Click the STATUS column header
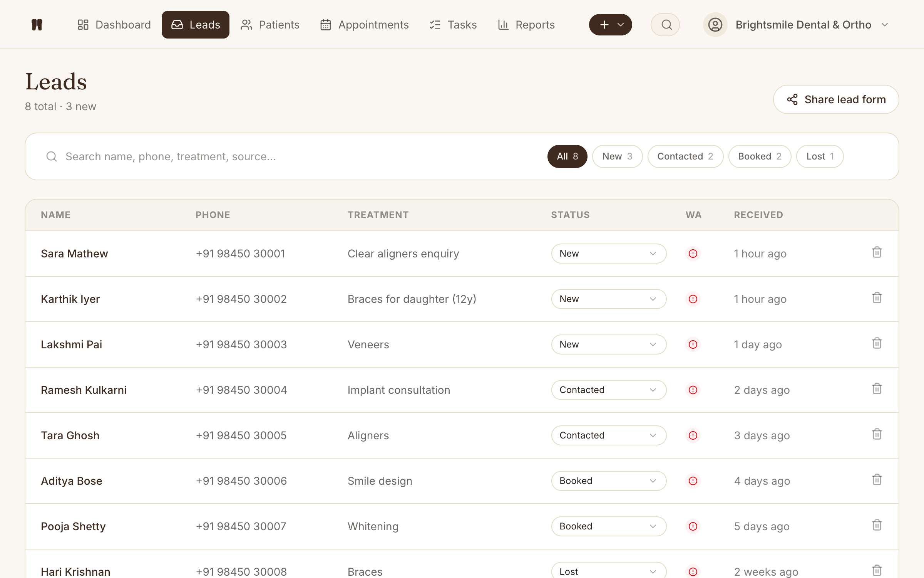Viewport: 924px width, 578px height. 570,215
